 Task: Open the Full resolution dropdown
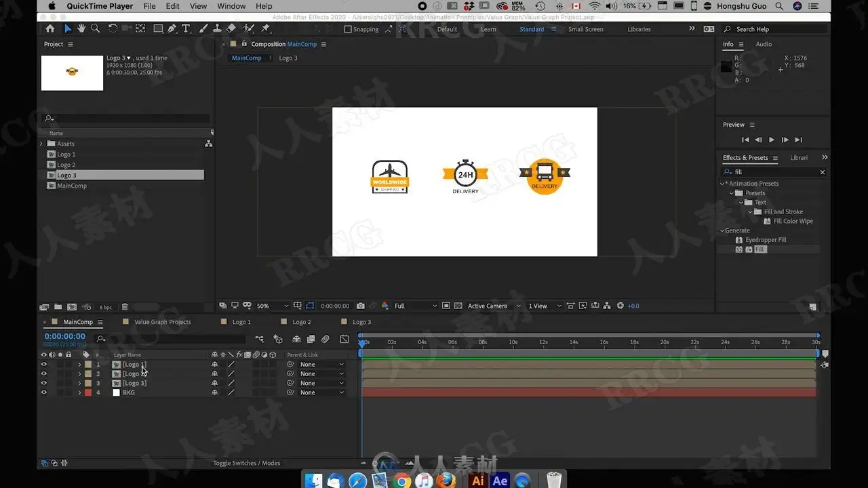[x=415, y=306]
